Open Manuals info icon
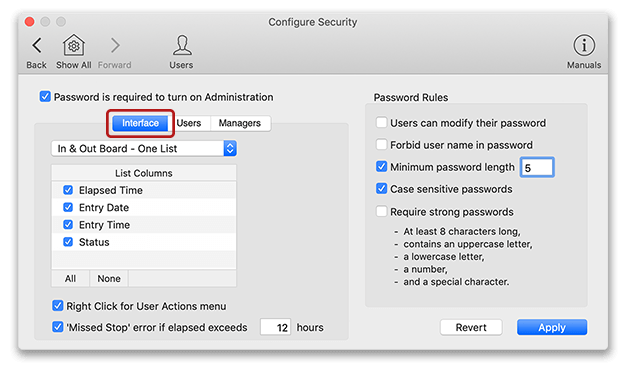 [584, 45]
